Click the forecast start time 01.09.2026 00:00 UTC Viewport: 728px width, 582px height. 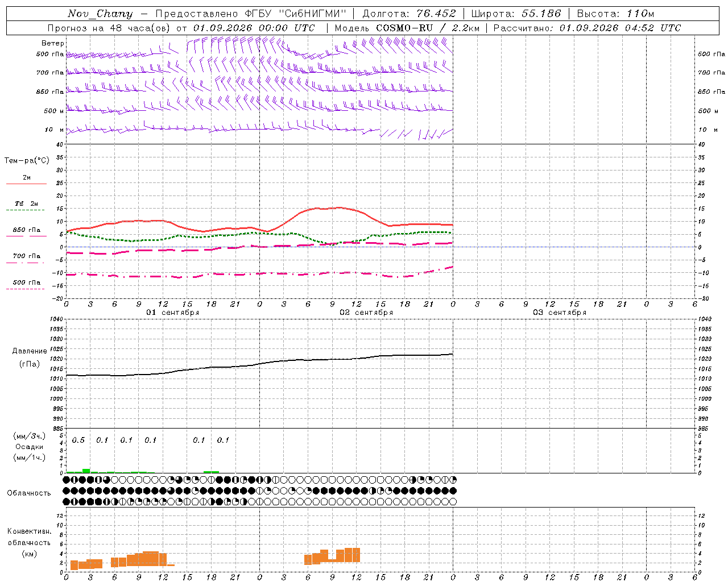coord(254,28)
